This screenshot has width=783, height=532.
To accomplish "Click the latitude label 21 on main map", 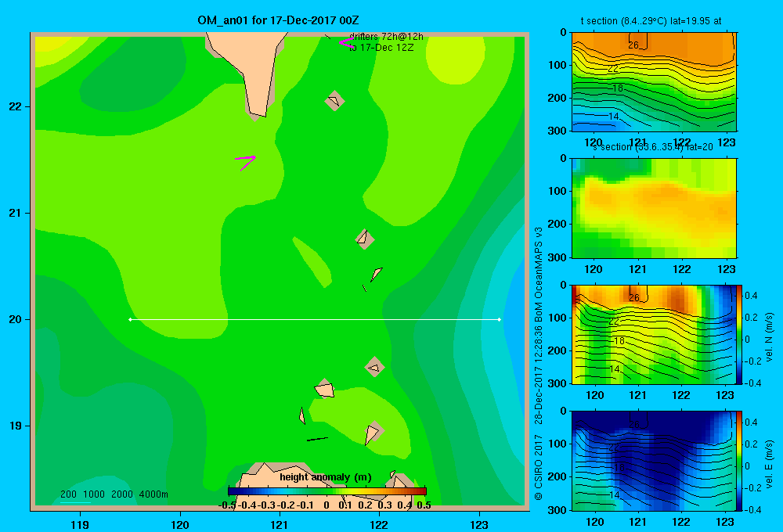I will (16, 213).
